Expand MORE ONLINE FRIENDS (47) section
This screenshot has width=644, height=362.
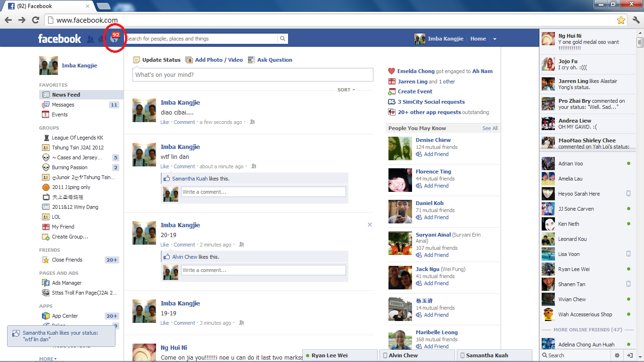(587, 329)
